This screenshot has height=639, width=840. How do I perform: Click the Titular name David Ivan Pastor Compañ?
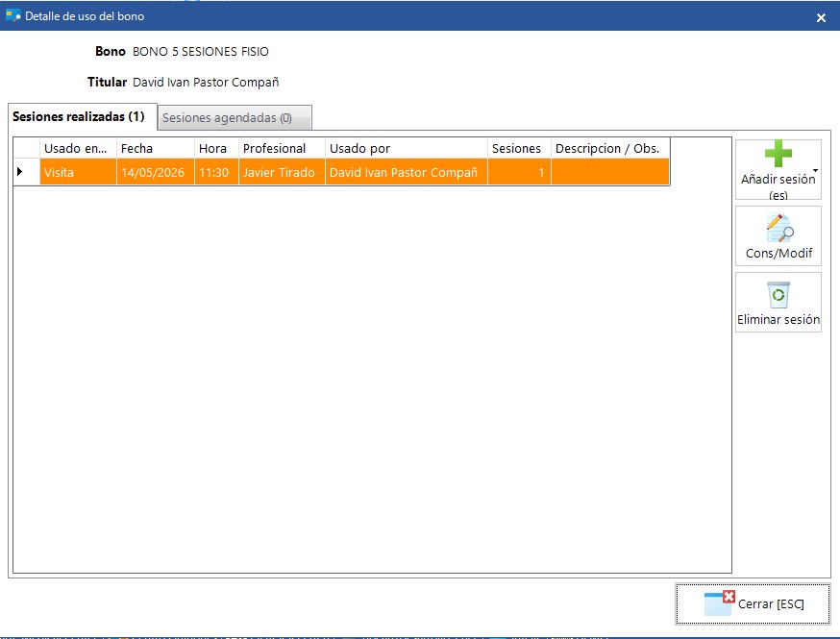click(x=206, y=83)
